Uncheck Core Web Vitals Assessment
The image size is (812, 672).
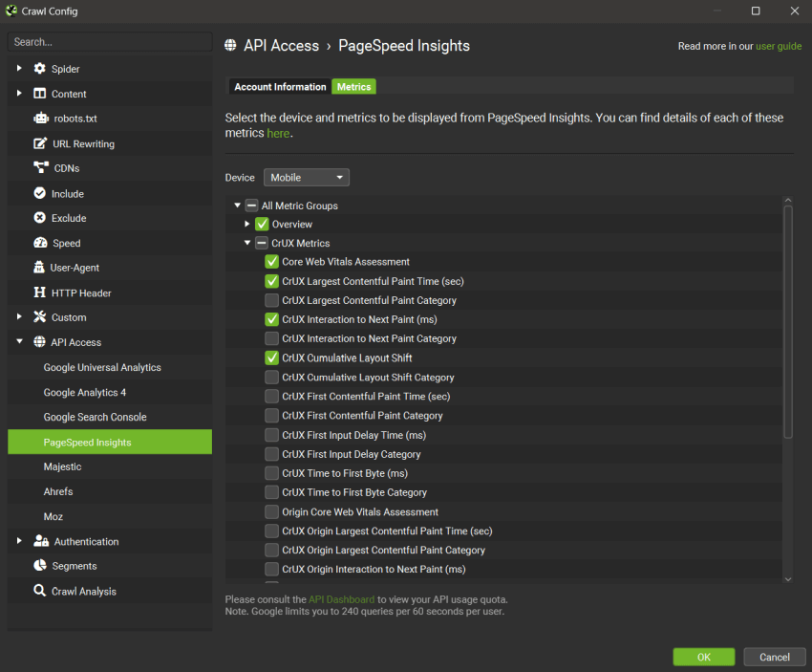(x=272, y=262)
